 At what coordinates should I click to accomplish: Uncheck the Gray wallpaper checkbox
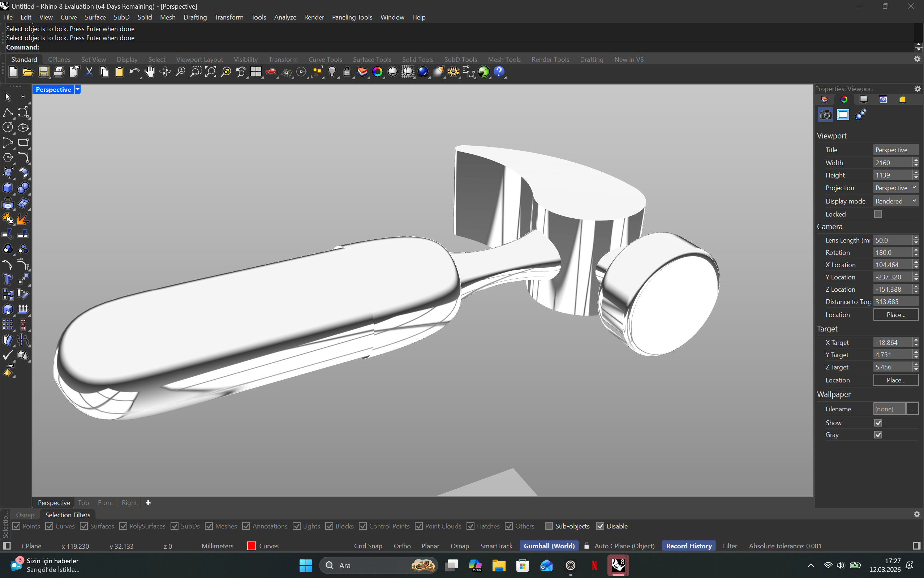[x=878, y=434]
